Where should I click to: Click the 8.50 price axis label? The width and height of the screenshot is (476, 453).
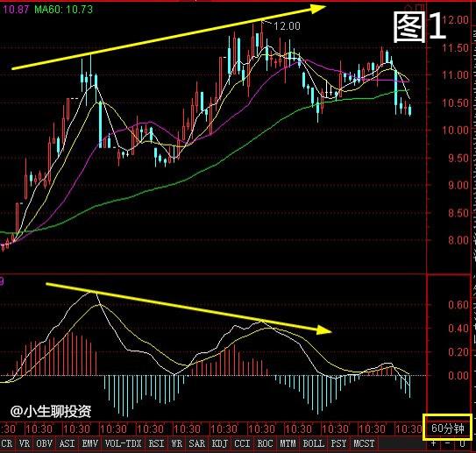(458, 213)
